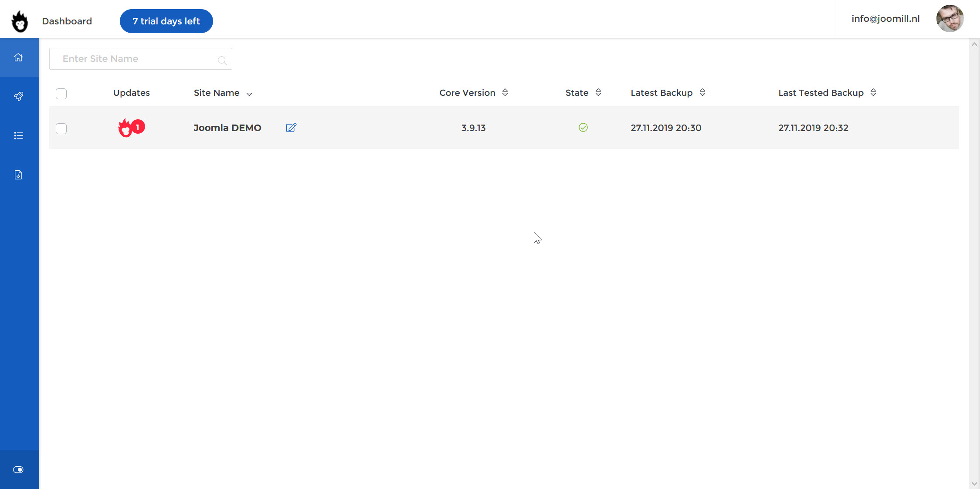
Task: Open the Joomla DEMO site link
Action: [x=227, y=128]
